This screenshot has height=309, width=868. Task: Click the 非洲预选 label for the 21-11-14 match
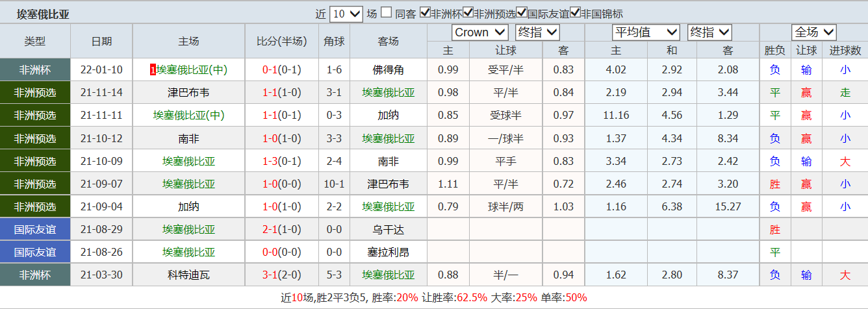(x=35, y=93)
